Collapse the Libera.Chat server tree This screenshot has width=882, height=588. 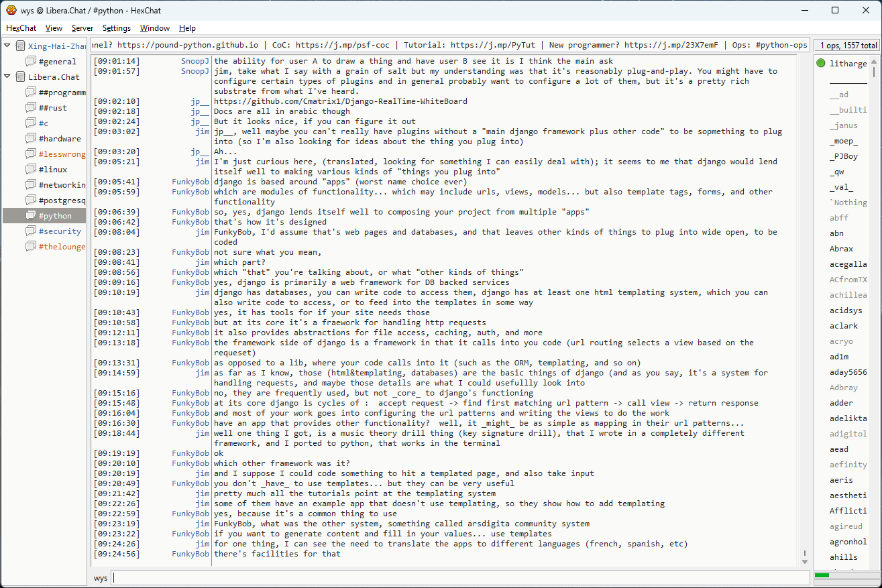7,77
